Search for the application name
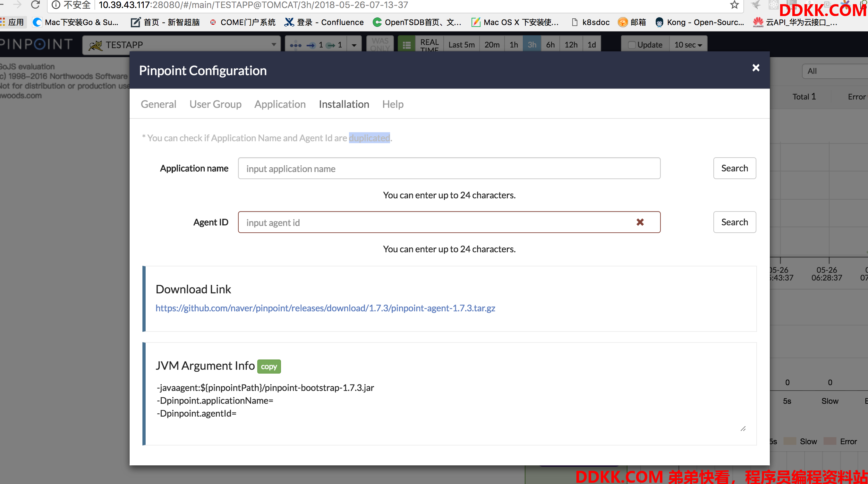Screen dimensions: 868x484 (x=735, y=168)
